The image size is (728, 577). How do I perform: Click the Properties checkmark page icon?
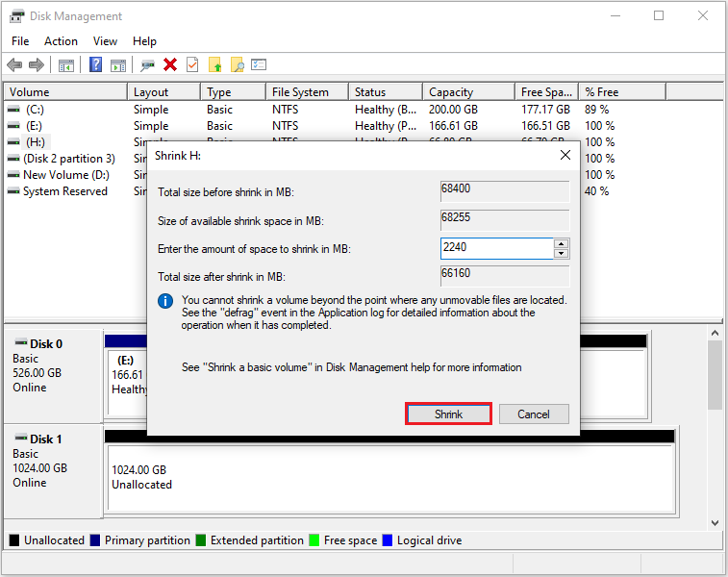pos(192,64)
